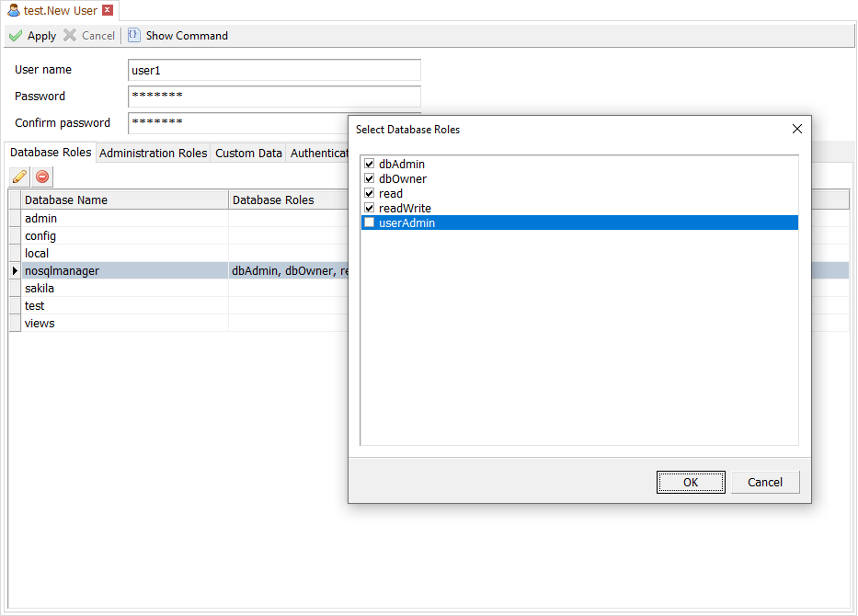This screenshot has width=858, height=616.
Task: Click the Show Command icon
Action: pos(134,36)
